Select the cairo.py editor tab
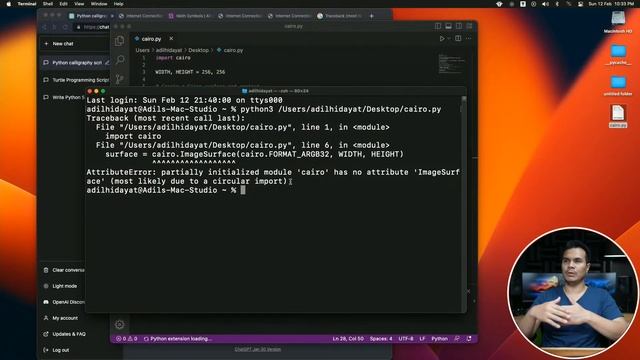The width and height of the screenshot is (640, 360). (151, 39)
